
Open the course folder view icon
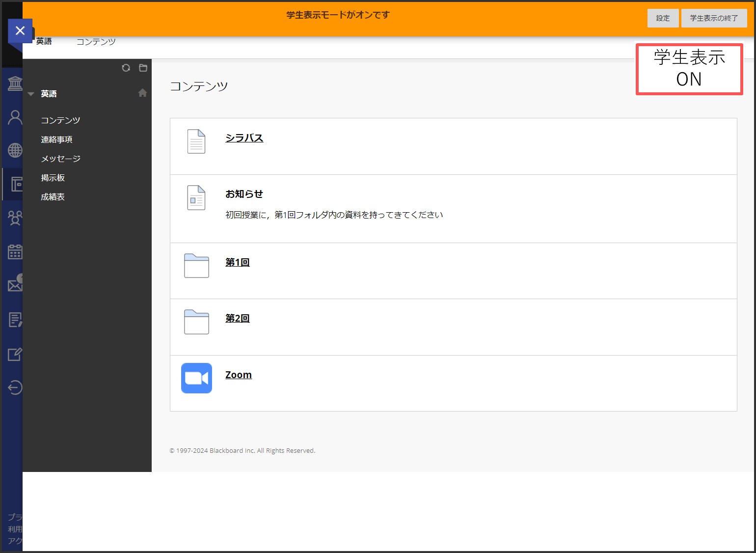[x=143, y=68]
